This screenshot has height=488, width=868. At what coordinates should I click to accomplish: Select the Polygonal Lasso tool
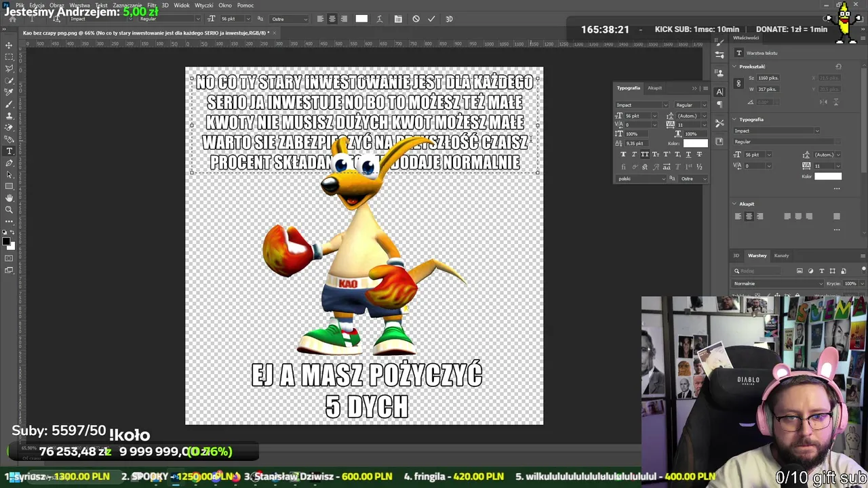point(9,68)
